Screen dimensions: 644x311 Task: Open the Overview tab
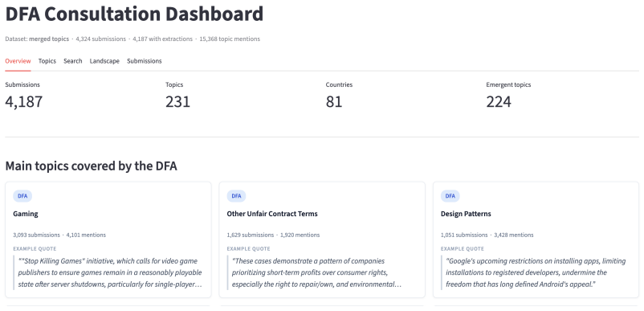coord(18,61)
